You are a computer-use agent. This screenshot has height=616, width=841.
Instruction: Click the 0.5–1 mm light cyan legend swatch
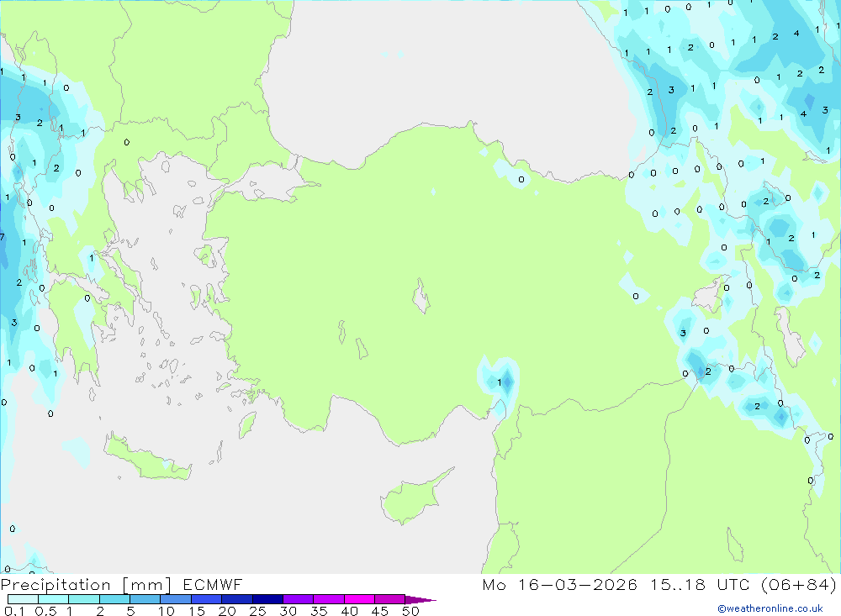54,599
